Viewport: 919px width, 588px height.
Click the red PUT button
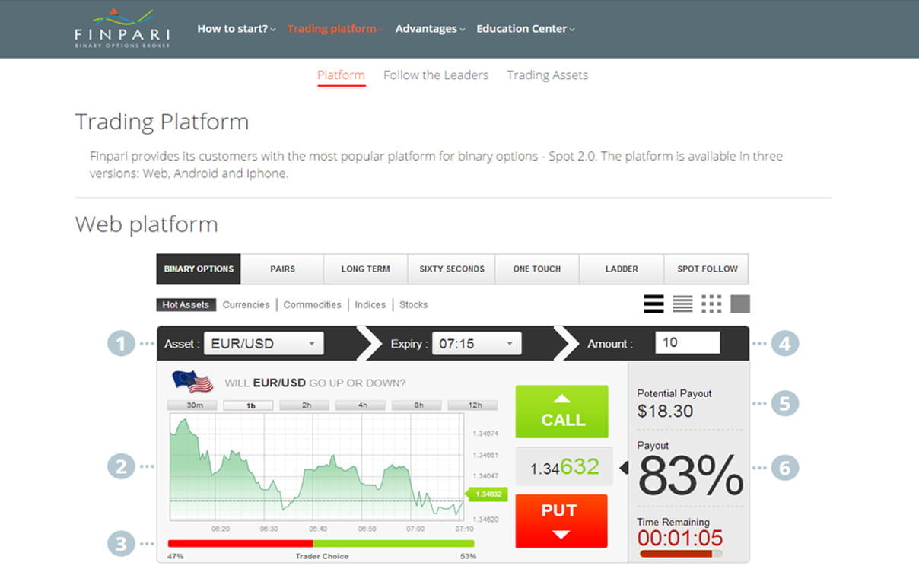[x=561, y=521]
